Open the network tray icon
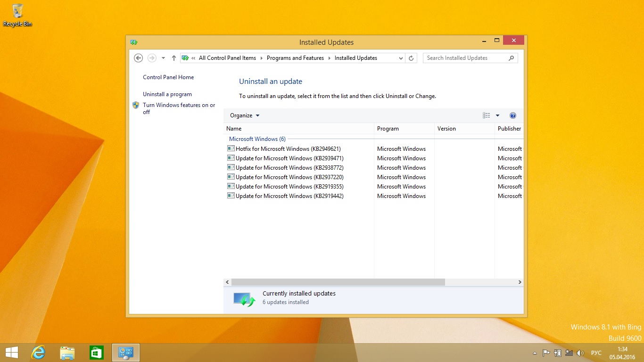Screen dimensions: 644x362 click(x=569, y=353)
